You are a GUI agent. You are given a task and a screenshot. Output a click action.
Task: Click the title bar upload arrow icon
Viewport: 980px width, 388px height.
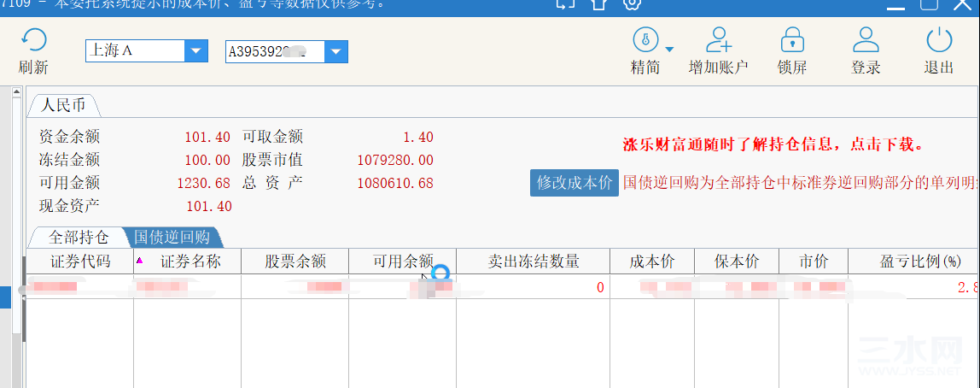click(598, 3)
